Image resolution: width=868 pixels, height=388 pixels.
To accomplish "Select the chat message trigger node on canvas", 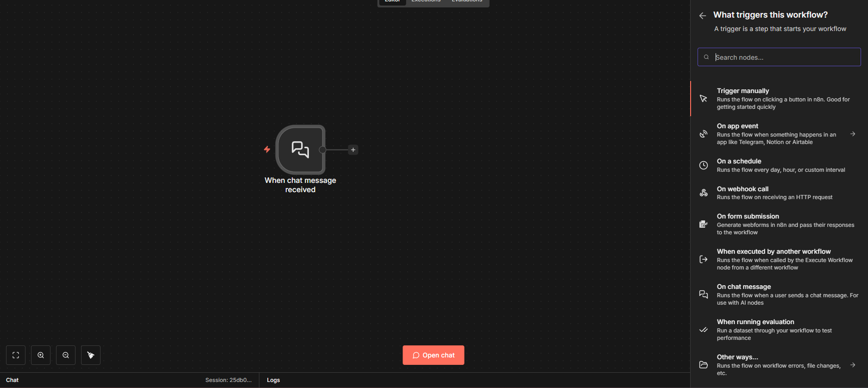I will pyautogui.click(x=301, y=150).
